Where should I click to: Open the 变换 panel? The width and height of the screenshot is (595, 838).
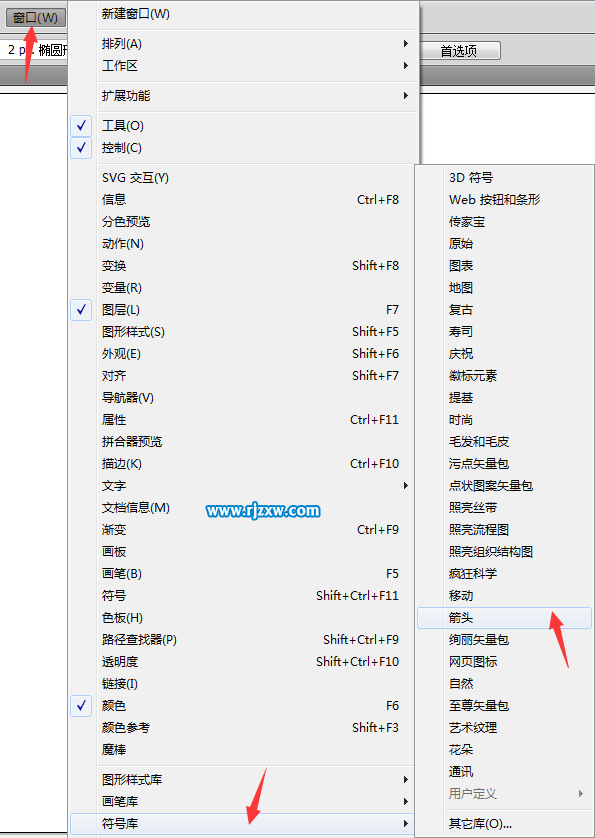(x=243, y=266)
